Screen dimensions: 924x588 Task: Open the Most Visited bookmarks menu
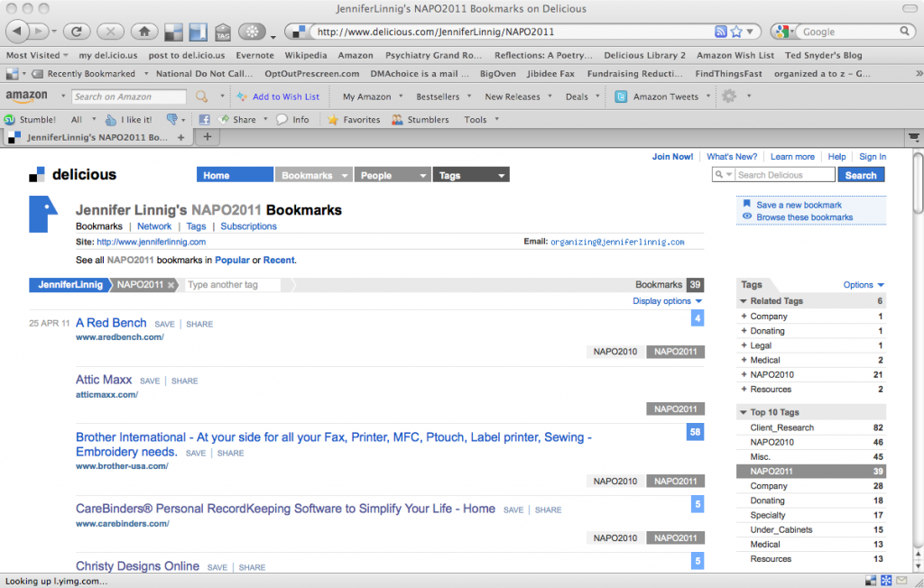pyautogui.click(x=37, y=55)
